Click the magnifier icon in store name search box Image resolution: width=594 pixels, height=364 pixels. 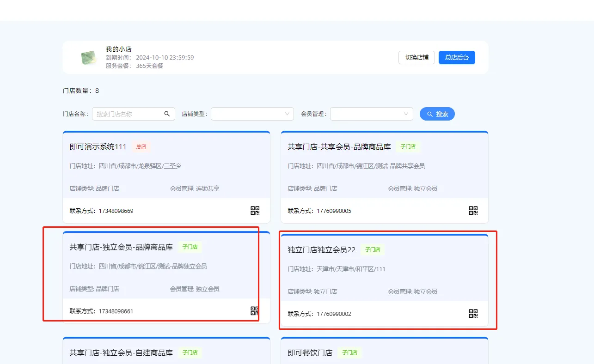[x=167, y=113]
